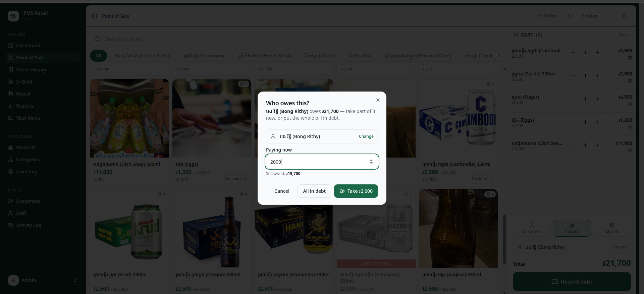Select In debt payment mode
644x294 pixels.
(x=572, y=228)
